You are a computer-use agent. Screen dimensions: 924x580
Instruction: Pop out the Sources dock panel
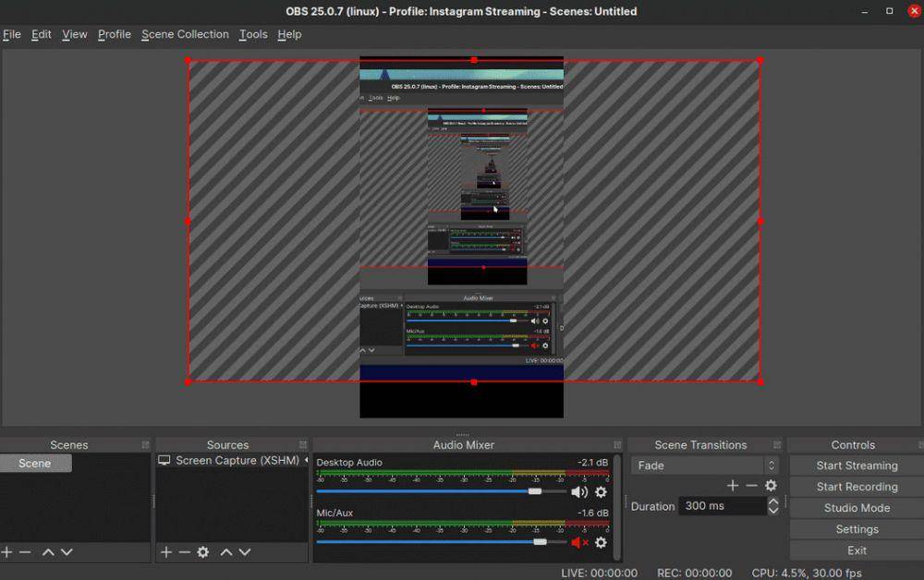pyautogui.click(x=303, y=444)
